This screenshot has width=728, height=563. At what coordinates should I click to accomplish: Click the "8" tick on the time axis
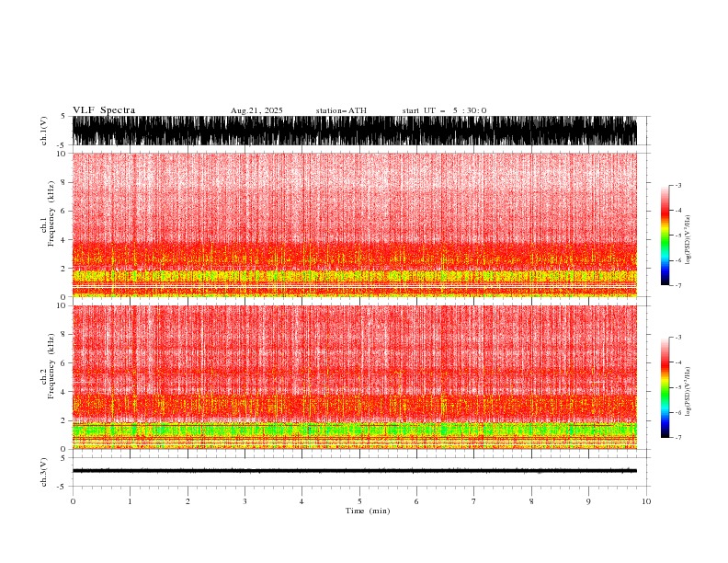point(531,501)
